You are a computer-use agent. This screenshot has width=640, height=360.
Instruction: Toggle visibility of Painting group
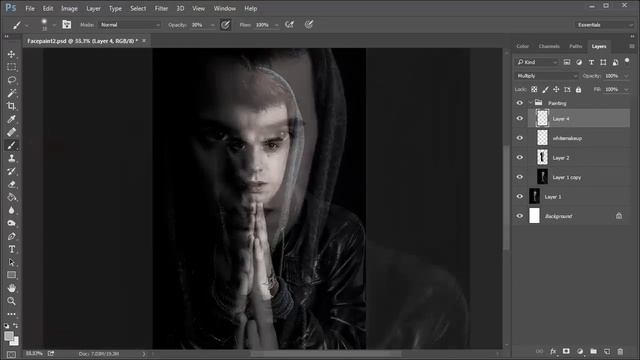click(520, 103)
